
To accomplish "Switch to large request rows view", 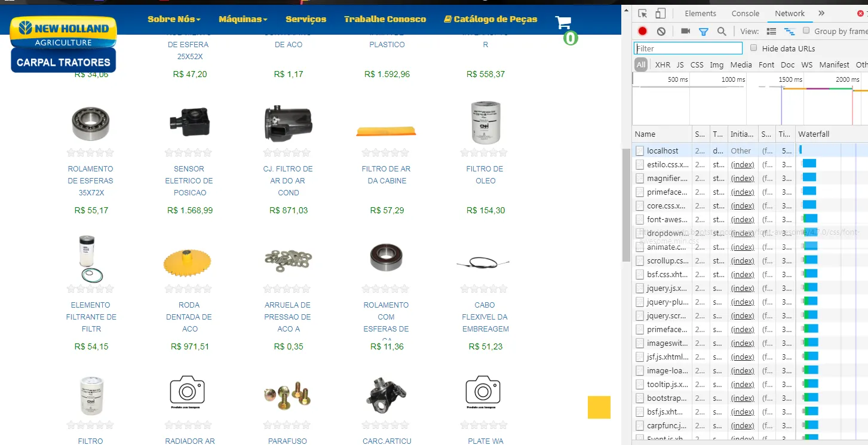I will (771, 31).
